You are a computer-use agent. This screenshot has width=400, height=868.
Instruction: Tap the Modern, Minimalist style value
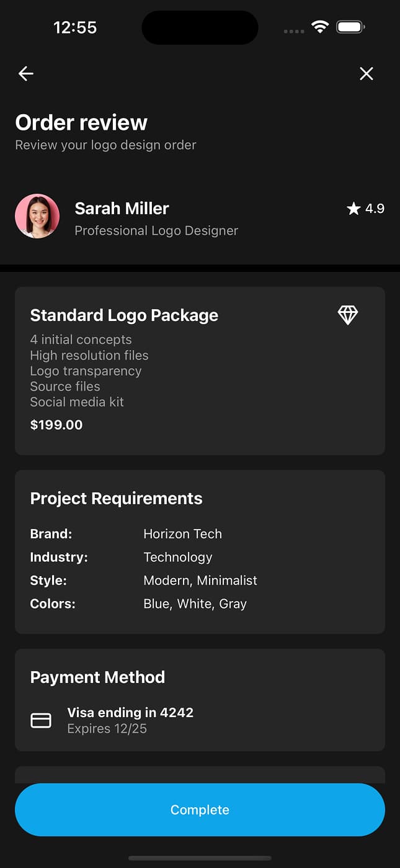pyautogui.click(x=200, y=581)
